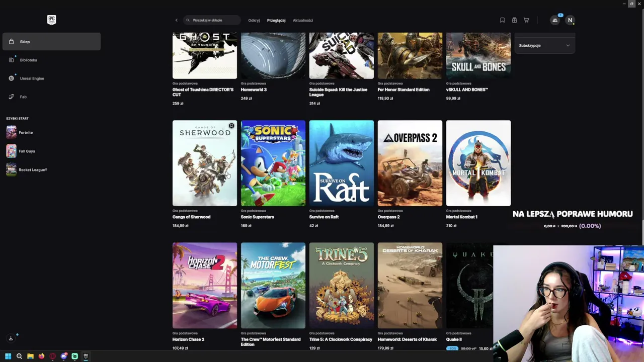Go back with the store back arrow
644x362 pixels.
(176, 20)
